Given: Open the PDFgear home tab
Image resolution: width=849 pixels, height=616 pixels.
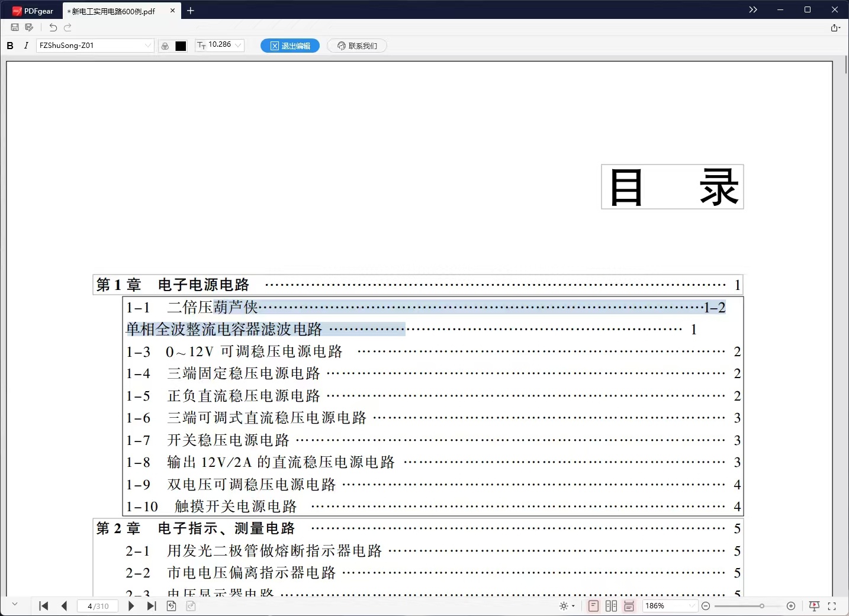Looking at the screenshot, I should pos(33,11).
